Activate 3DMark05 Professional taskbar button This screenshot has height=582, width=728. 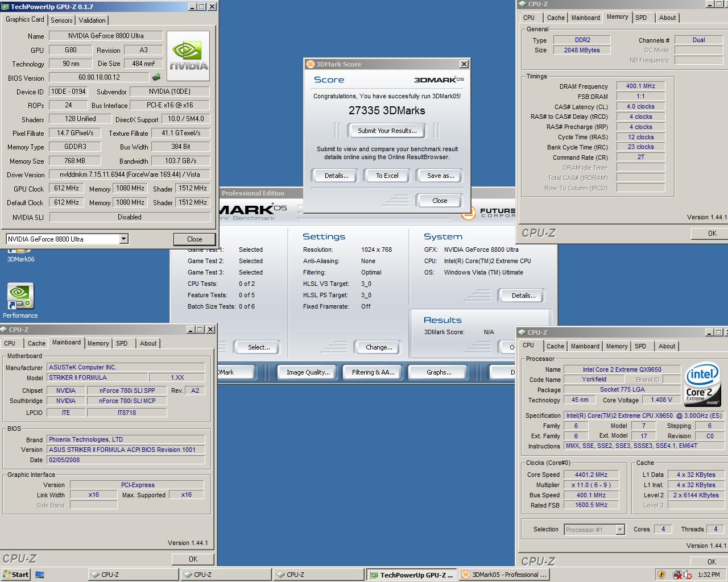pyautogui.click(x=504, y=575)
